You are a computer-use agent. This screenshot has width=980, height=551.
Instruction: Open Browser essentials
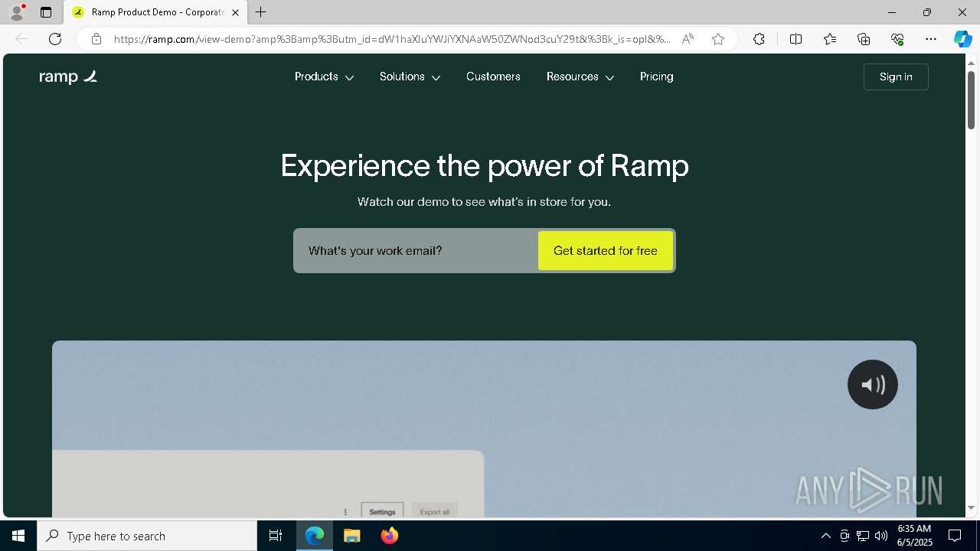(x=897, y=39)
